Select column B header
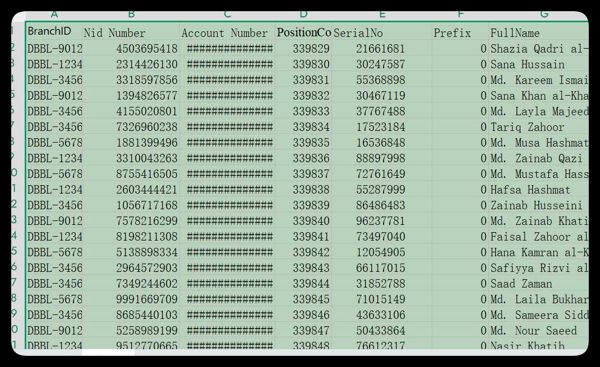Image resolution: width=600 pixels, height=367 pixels. tap(131, 16)
